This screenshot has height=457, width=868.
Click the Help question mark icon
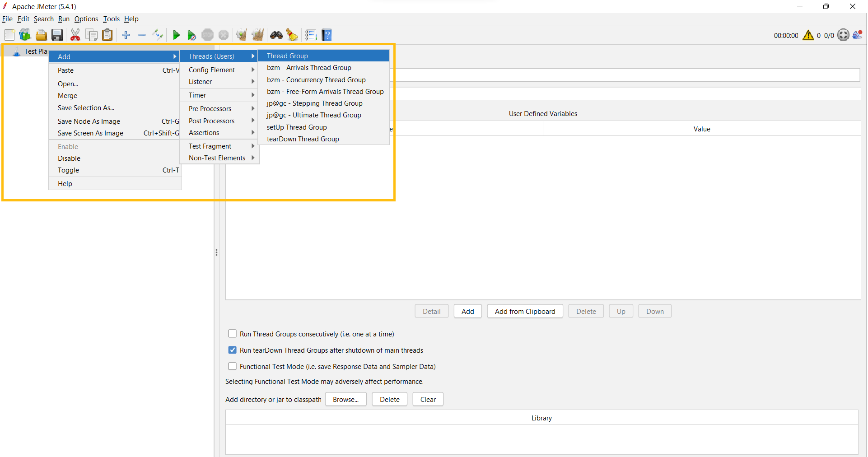327,35
